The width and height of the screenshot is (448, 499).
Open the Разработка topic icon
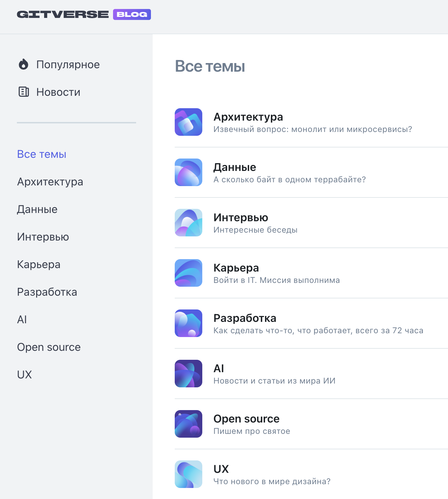pyautogui.click(x=189, y=323)
